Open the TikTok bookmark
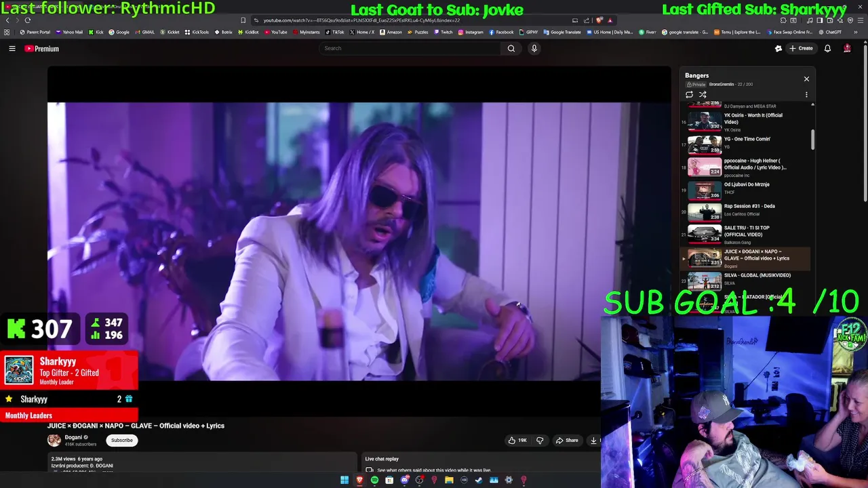868x488 pixels. [335, 32]
